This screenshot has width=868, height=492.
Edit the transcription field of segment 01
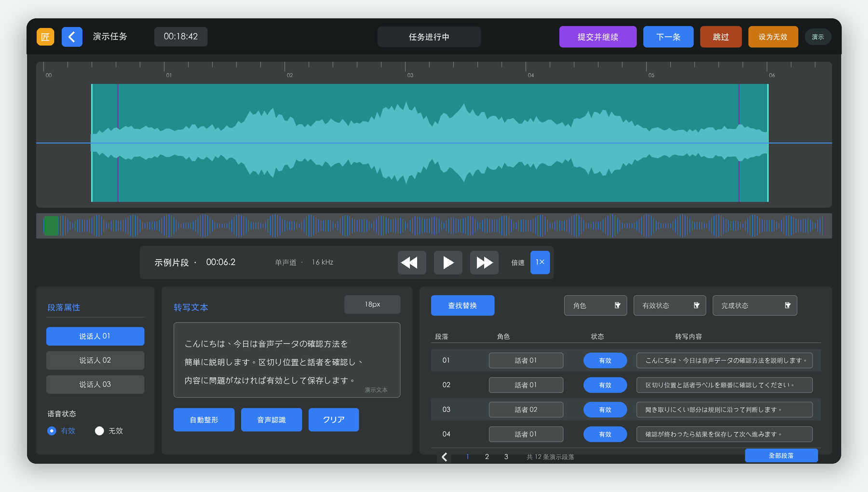(724, 361)
